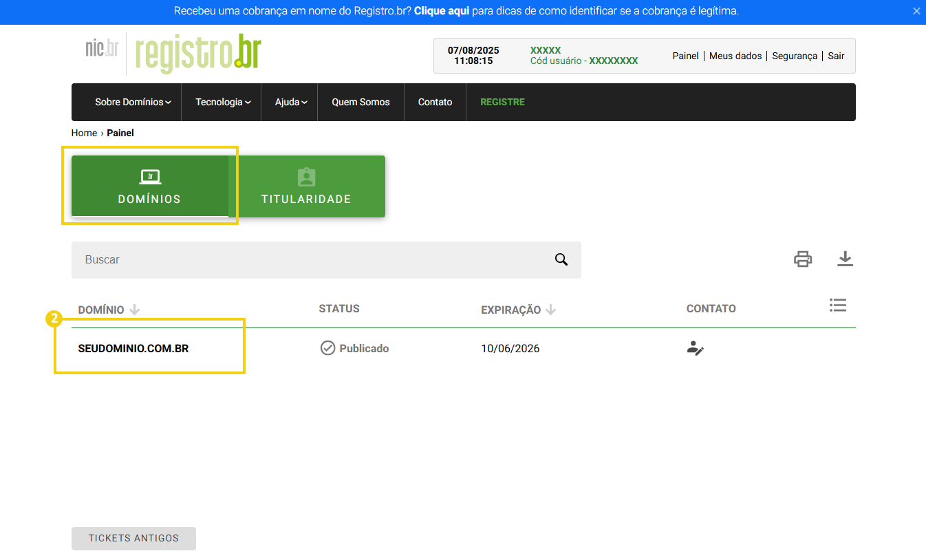Screen dimensions: 926x560
Task: Click the Home breadcrumb link
Action: point(84,133)
